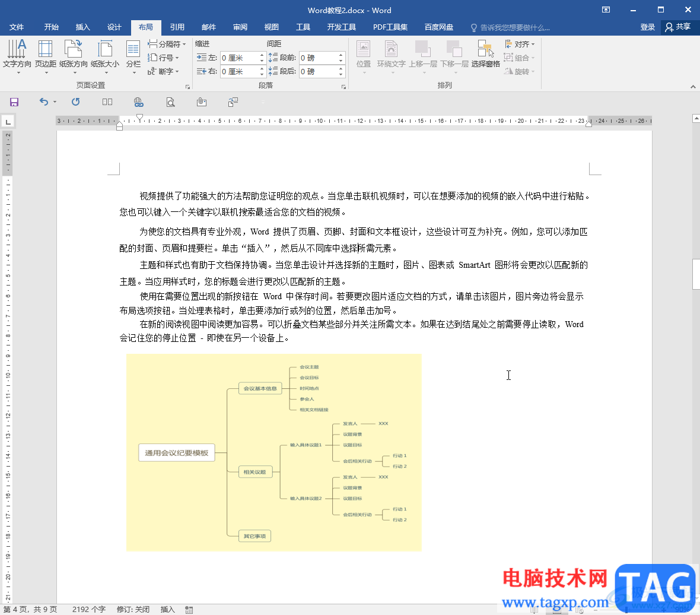Viewport: 700px width, 615px height.
Task: Open ribbon display options icon
Action: (606, 10)
